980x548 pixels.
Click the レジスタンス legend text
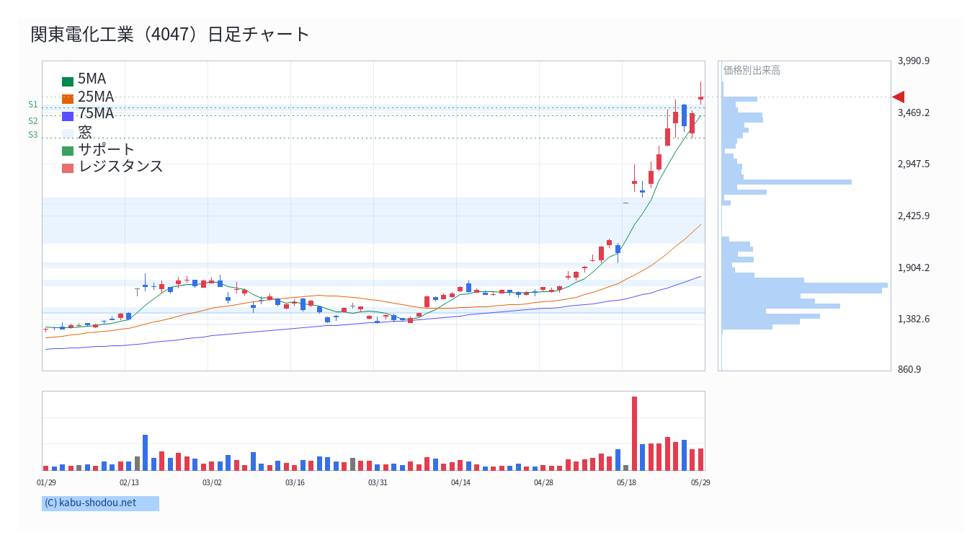pyautogui.click(x=121, y=166)
